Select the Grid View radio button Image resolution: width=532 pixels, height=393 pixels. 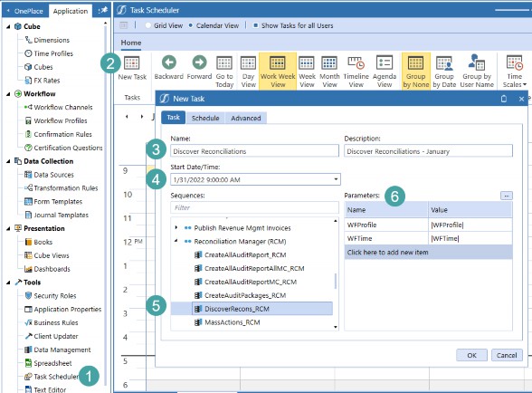(148, 25)
